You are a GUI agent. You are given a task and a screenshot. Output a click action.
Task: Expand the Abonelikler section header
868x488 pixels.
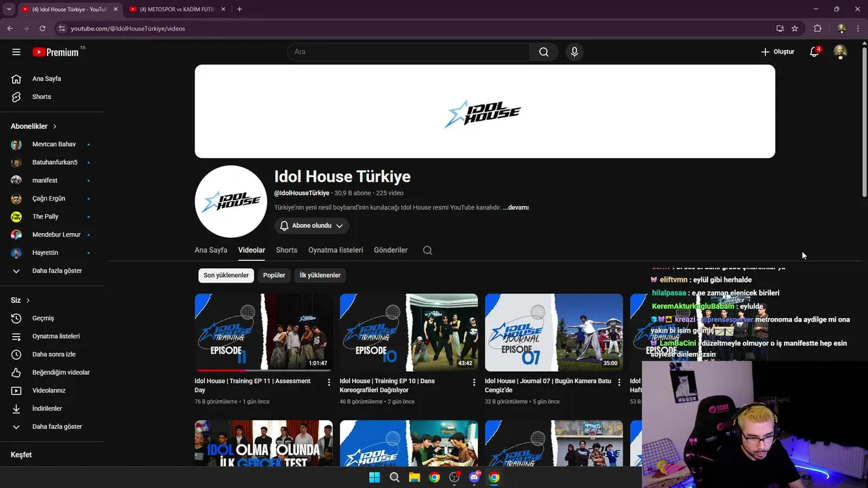[34, 126]
